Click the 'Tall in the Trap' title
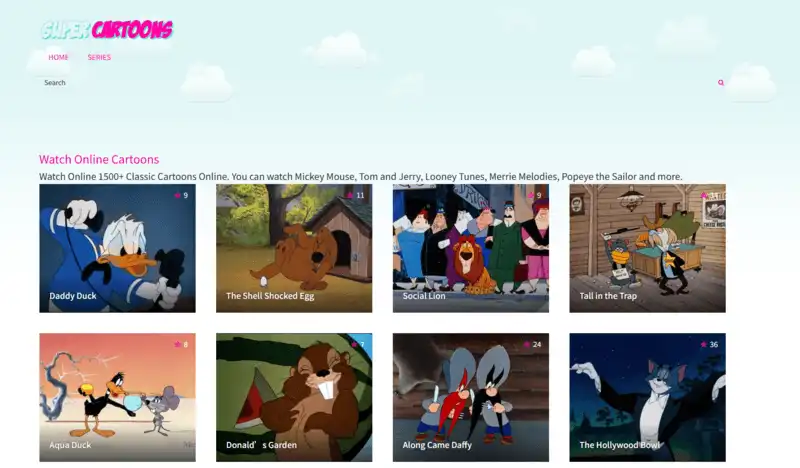800x468 pixels. [608, 296]
